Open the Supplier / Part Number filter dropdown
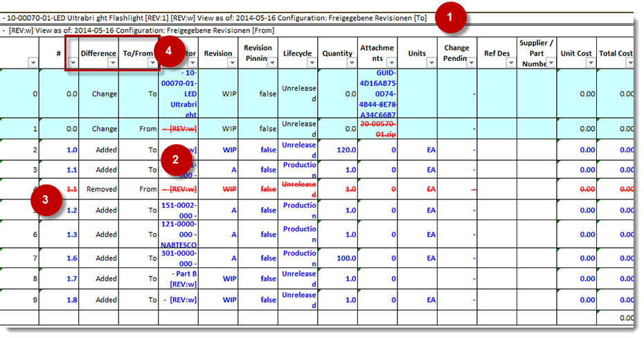 (x=551, y=63)
